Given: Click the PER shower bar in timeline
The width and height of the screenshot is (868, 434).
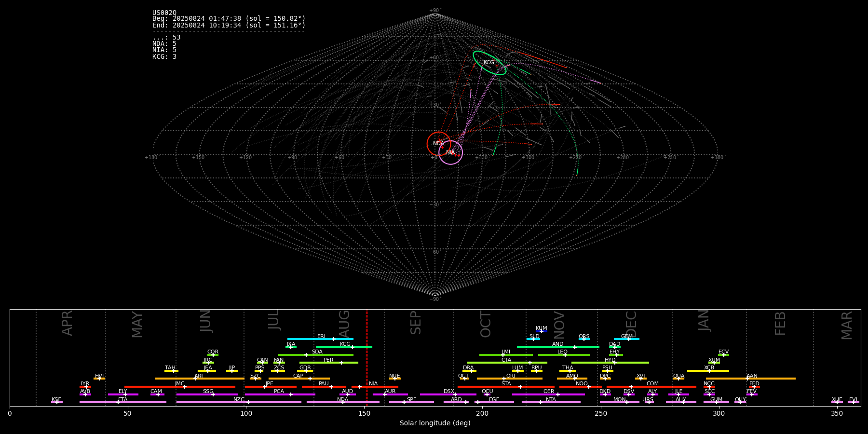Looking at the screenshot, I should click(329, 363).
